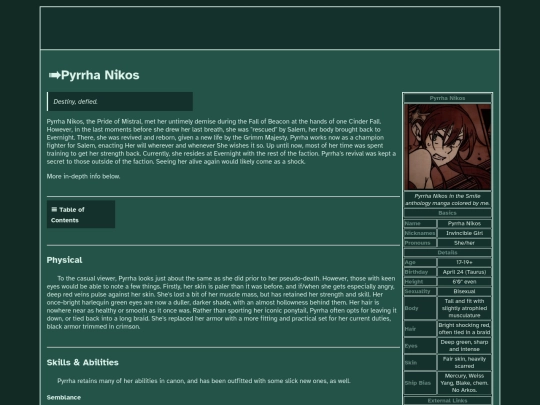Click the sentence 'Pyrrha retains many of her abilities'
This screenshot has height=405, width=540.
point(204,381)
